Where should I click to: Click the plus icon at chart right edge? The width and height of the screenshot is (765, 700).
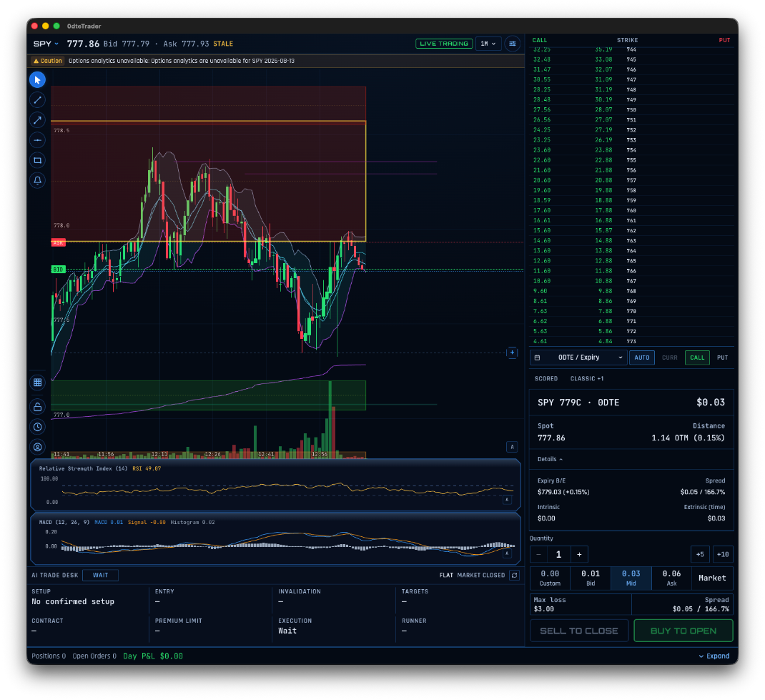tap(513, 353)
